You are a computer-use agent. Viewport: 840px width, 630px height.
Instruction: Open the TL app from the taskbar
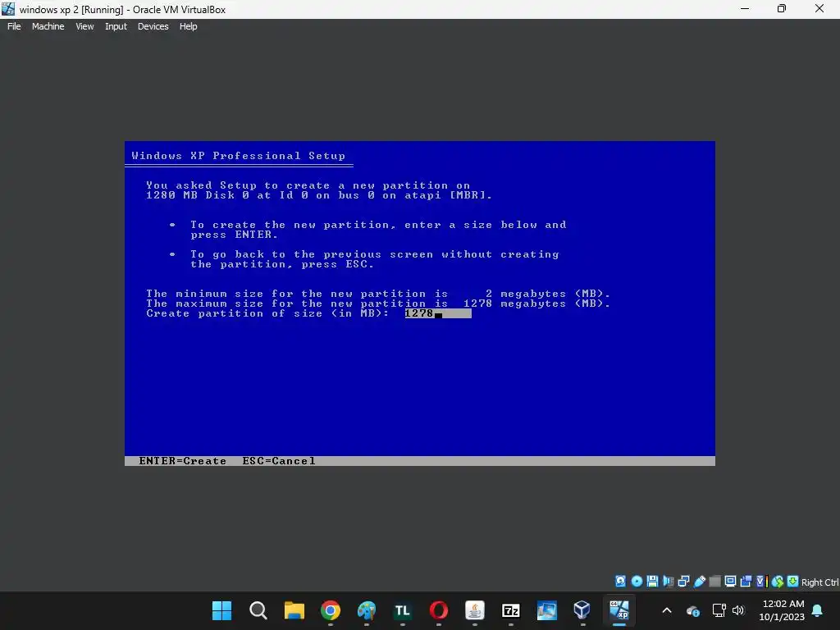click(402, 610)
